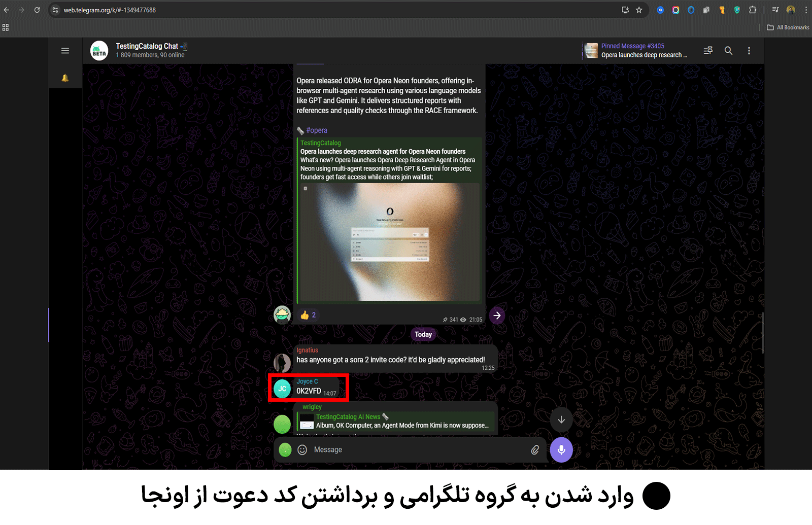Image resolution: width=812 pixels, height=525 pixels.
Task: Click the forward arrow beside Opera post
Action: click(497, 316)
